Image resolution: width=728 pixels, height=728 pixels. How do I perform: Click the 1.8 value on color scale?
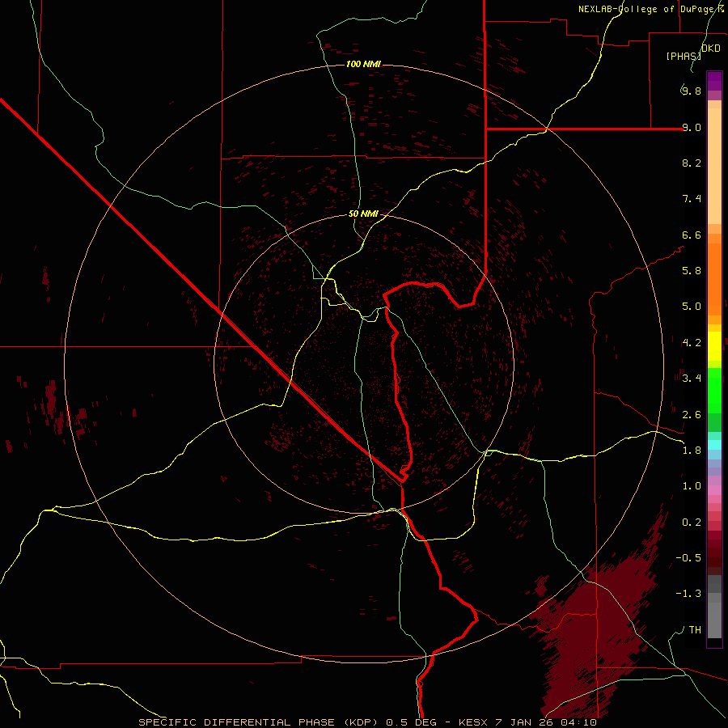click(x=692, y=451)
